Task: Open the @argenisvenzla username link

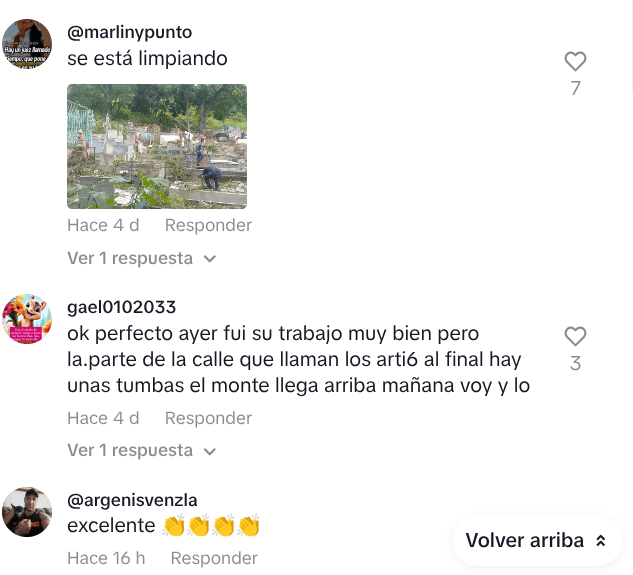Action: pyautogui.click(x=132, y=500)
